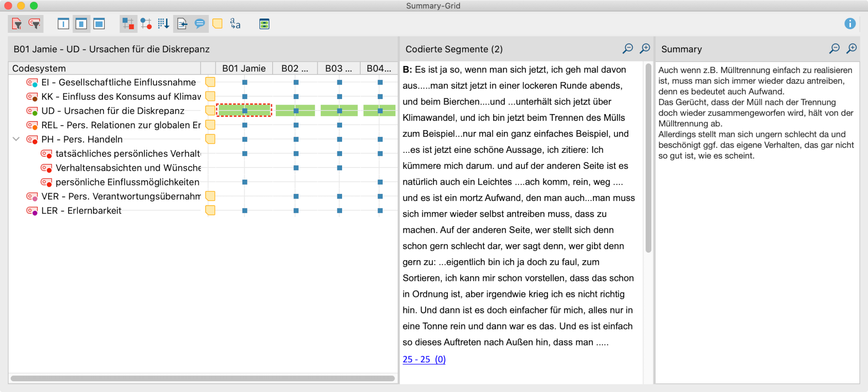
Task: Open memo icon for REL code row
Action: click(x=210, y=125)
